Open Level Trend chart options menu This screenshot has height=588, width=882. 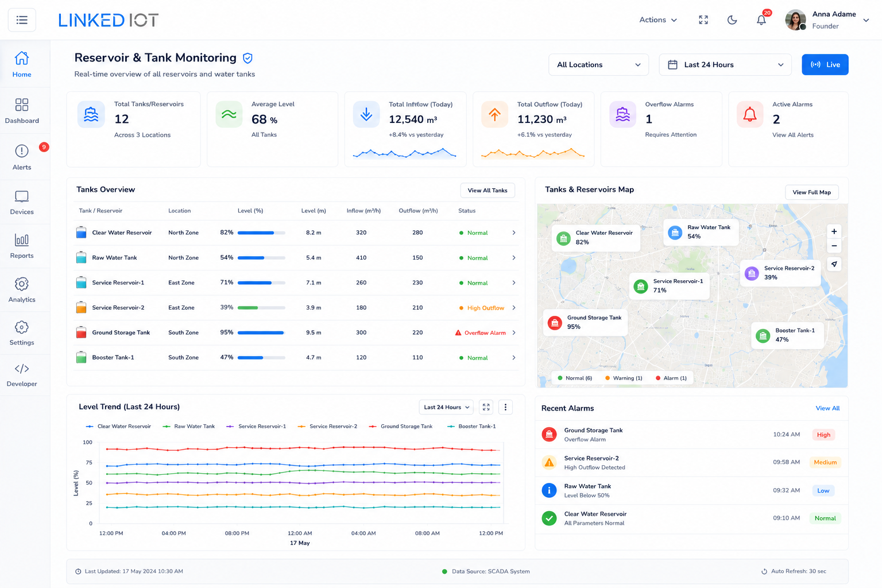[x=505, y=407]
